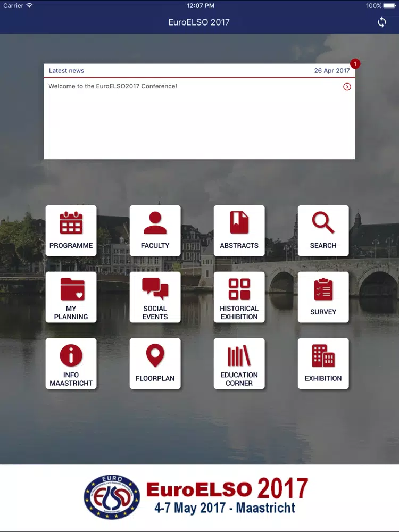Open the Programme calendar tile
This screenshot has height=532, width=399.
tap(71, 231)
